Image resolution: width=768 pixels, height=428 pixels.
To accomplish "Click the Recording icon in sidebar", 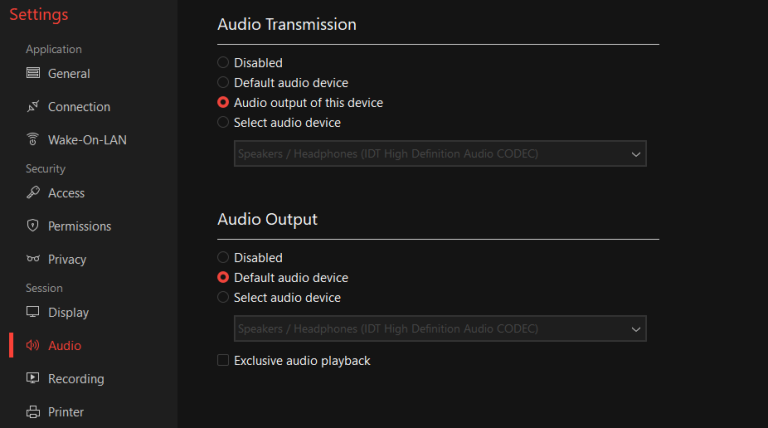I will 33,379.
